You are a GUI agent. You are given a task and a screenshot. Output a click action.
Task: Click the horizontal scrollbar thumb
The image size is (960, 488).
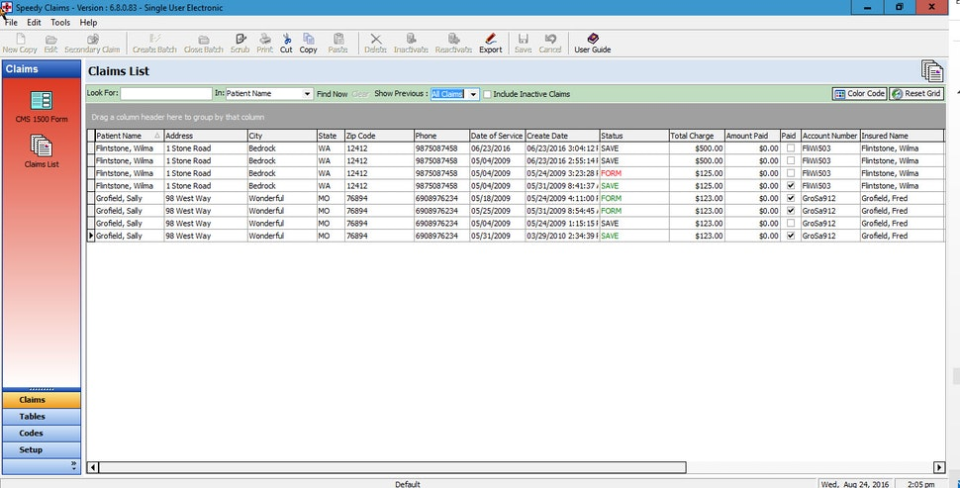(x=392, y=468)
